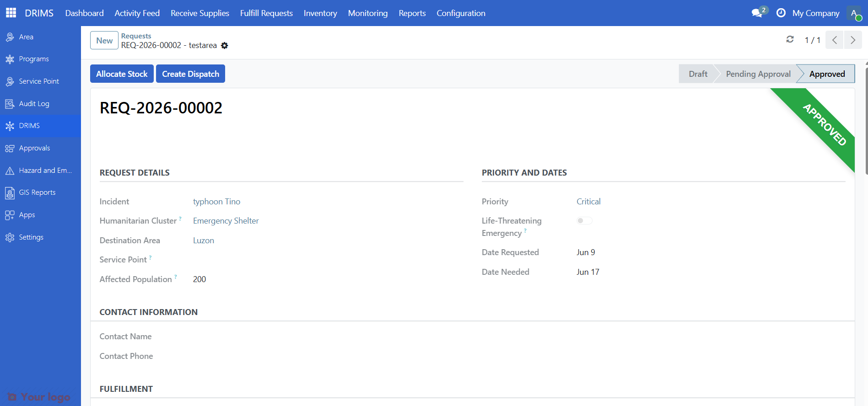This screenshot has height=406, width=868.
Task: Click the Create Dispatch button
Action: pyautogui.click(x=190, y=74)
